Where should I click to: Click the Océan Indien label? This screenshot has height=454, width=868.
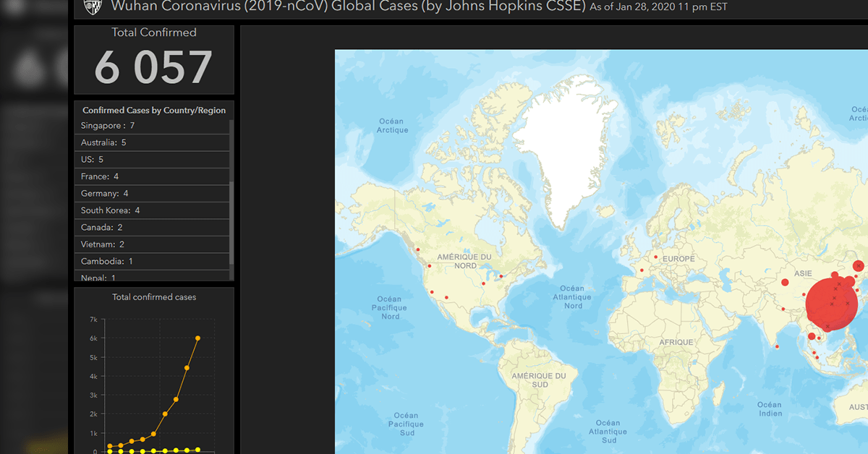(770, 409)
